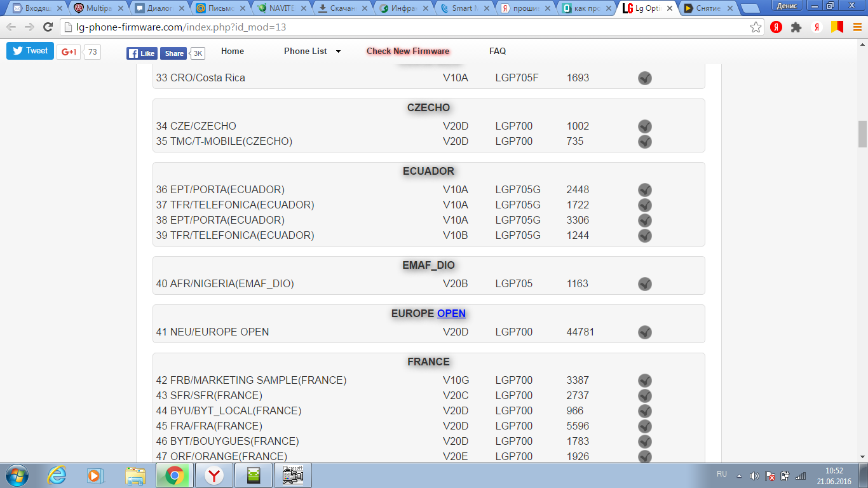The width and height of the screenshot is (868, 488).
Task: Click the red and yellow bookmarks extension icon
Action: (837, 27)
